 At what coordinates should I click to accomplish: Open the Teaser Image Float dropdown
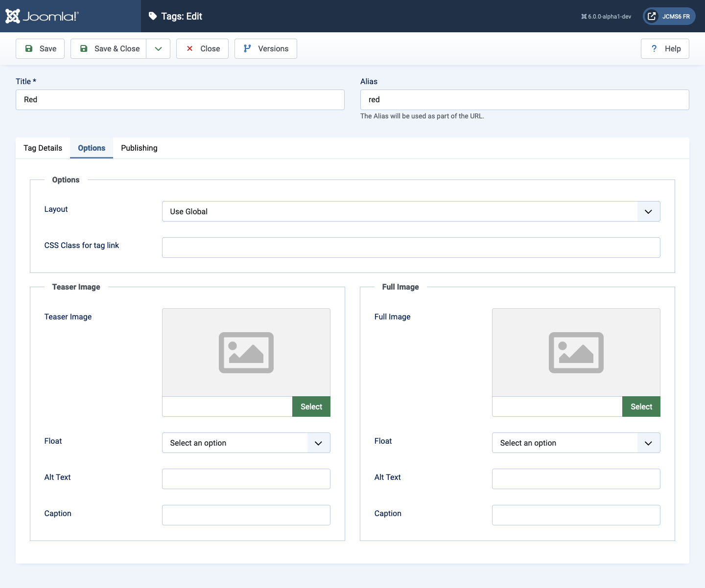click(246, 443)
